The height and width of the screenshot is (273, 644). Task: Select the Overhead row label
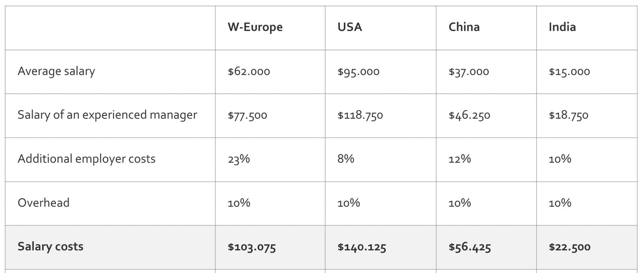tap(43, 203)
